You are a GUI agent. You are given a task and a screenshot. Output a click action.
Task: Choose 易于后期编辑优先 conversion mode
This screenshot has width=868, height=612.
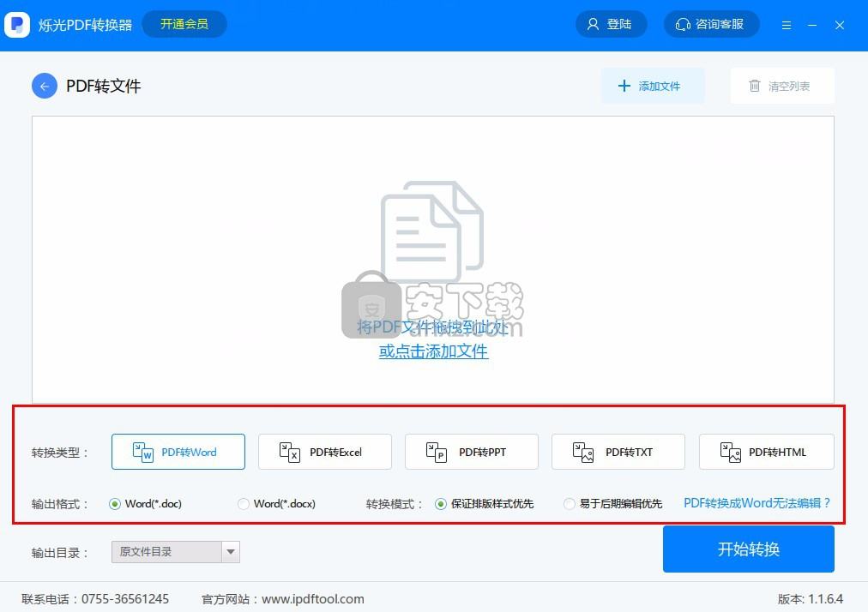pyautogui.click(x=570, y=504)
